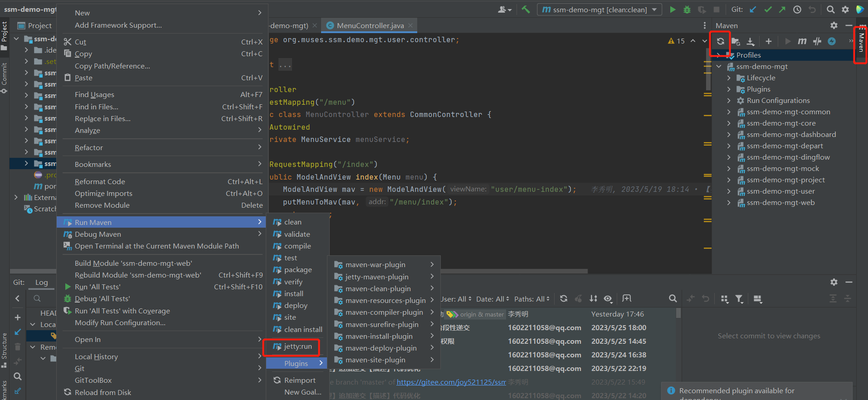Select the Log tab in Git panel
The image size is (868, 400).
42,283
